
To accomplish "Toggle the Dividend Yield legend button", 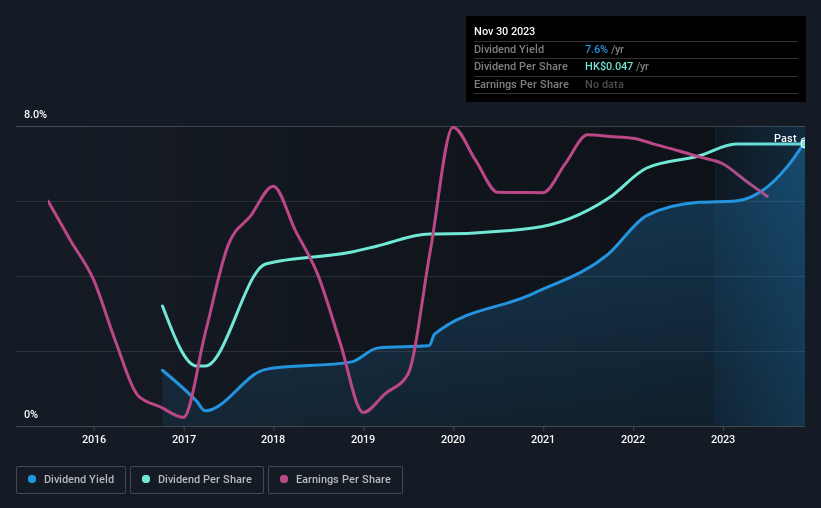I will [x=71, y=480].
